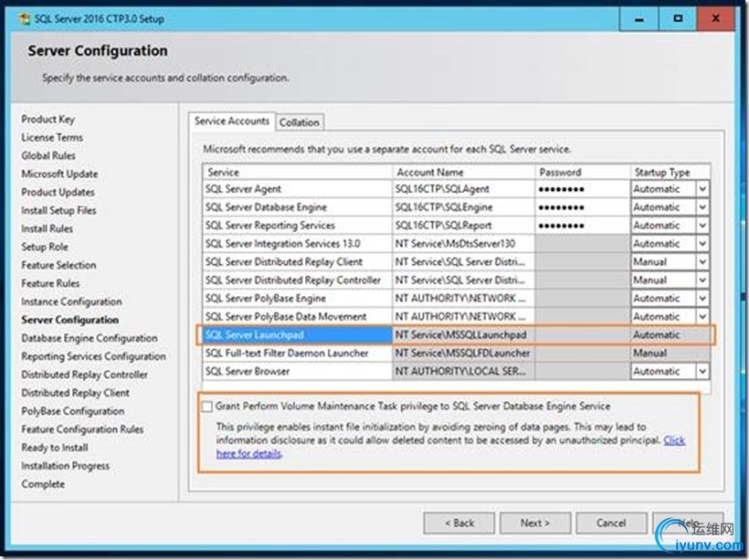
Task: Select SQL Server Distributed Replay Client service name
Action: coord(284,262)
